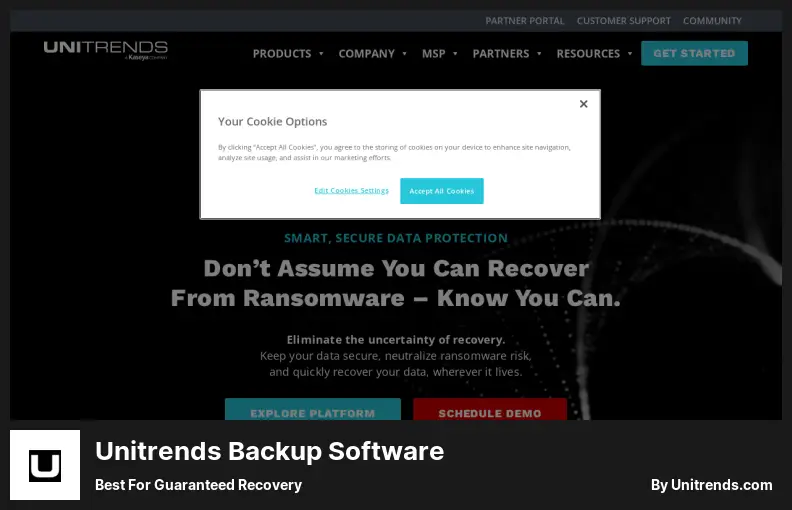Click the Schedule Demo button

tap(490, 410)
